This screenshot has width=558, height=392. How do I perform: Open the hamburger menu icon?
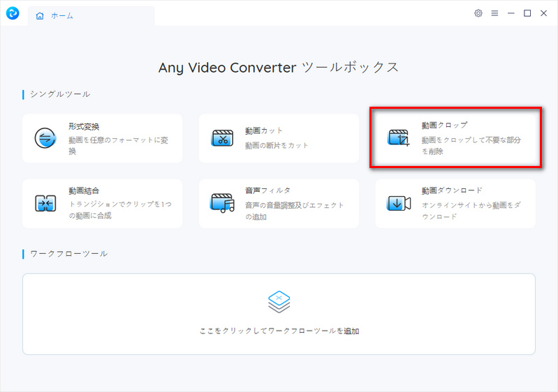(x=494, y=13)
